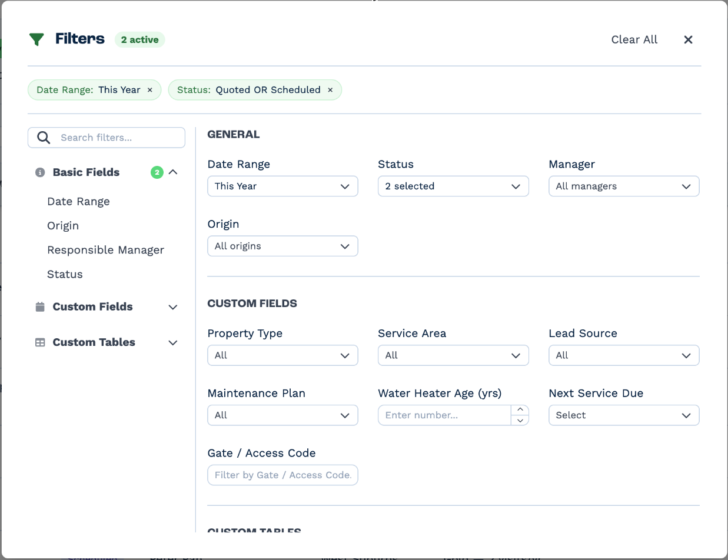Select Status in sidebar

click(65, 274)
